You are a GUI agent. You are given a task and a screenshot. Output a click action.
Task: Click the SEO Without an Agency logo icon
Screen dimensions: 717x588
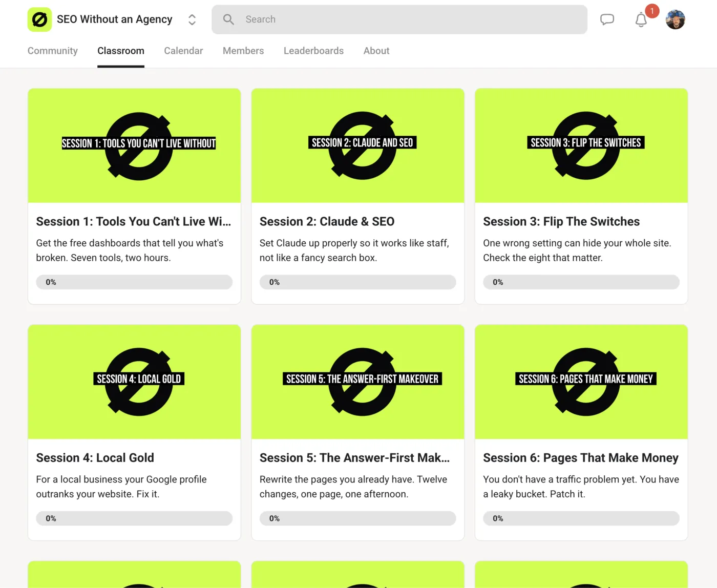pyautogui.click(x=39, y=19)
